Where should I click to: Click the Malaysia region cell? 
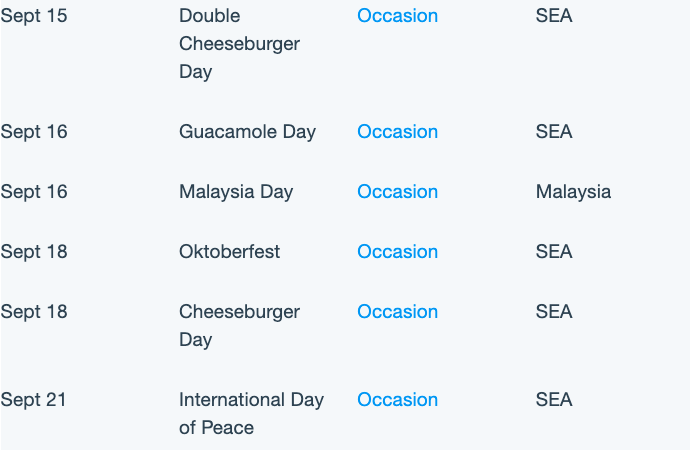click(573, 192)
